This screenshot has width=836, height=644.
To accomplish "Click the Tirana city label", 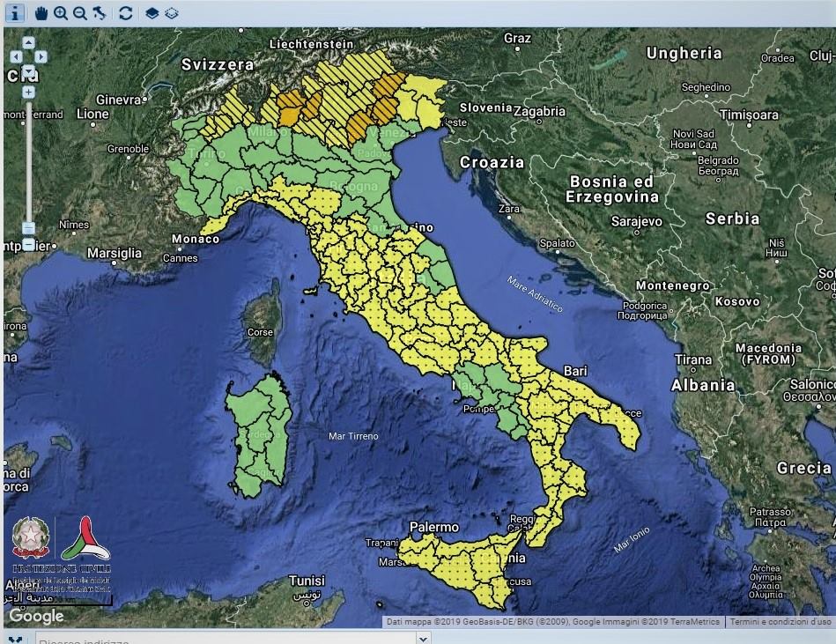I will coord(693,359).
